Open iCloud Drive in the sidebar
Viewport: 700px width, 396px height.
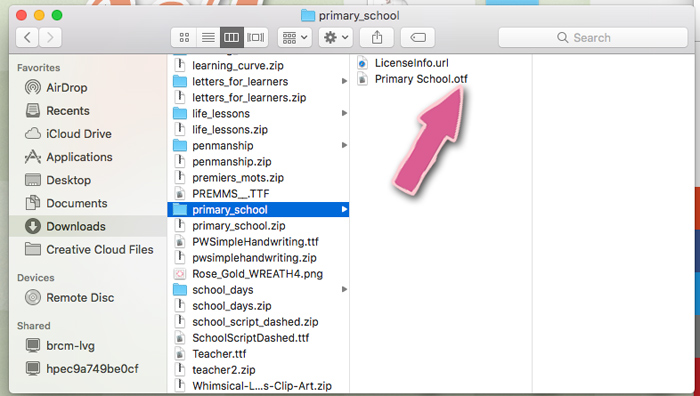pyautogui.click(x=88, y=134)
